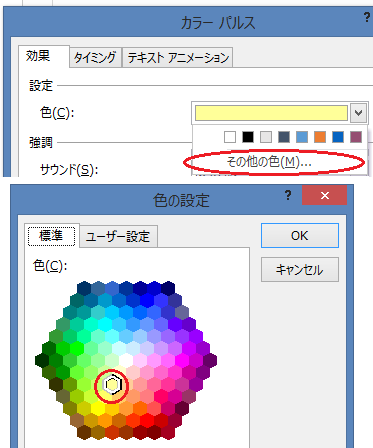Open the テキスト アニメーション tab

(x=178, y=58)
